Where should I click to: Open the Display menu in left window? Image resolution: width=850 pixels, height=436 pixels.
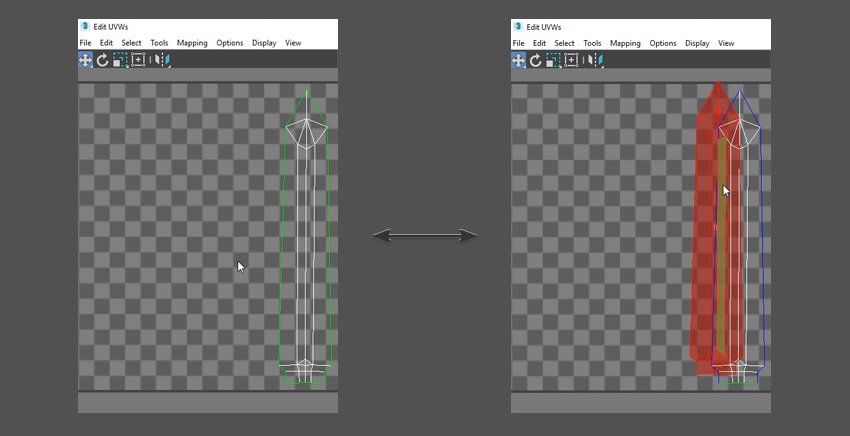pos(264,43)
